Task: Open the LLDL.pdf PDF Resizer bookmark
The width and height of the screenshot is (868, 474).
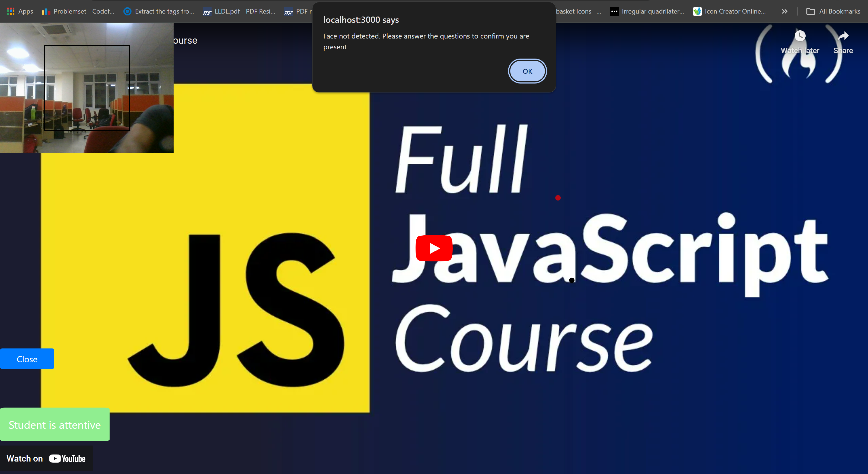Action: click(239, 11)
